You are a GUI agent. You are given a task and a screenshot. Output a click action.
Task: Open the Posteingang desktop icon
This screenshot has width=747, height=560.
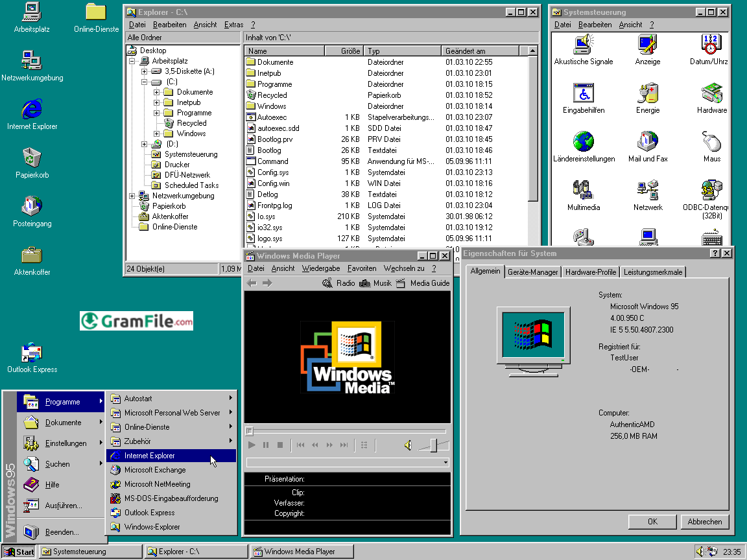point(32,207)
